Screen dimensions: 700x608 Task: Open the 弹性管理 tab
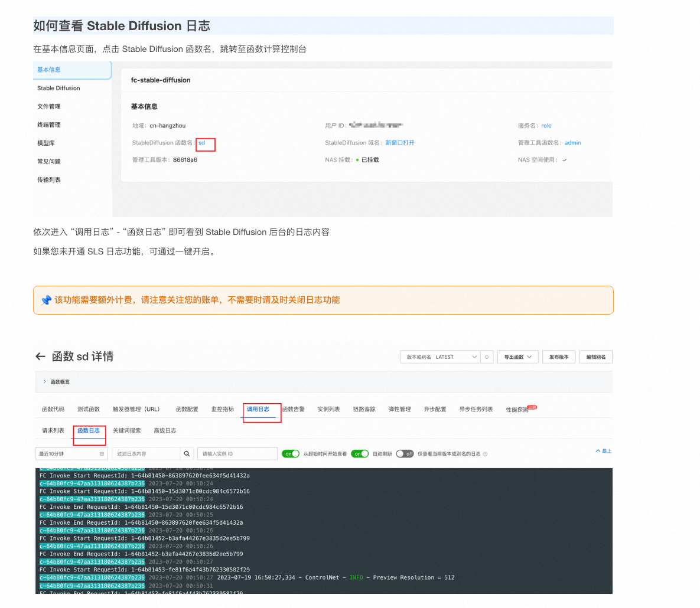pos(399,409)
